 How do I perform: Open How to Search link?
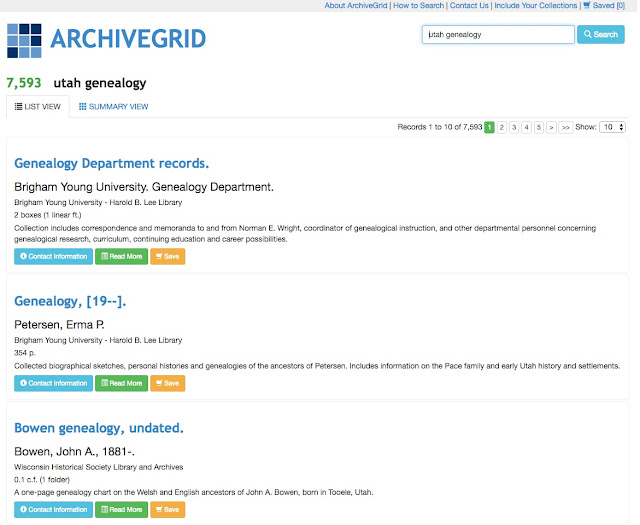[x=418, y=5]
